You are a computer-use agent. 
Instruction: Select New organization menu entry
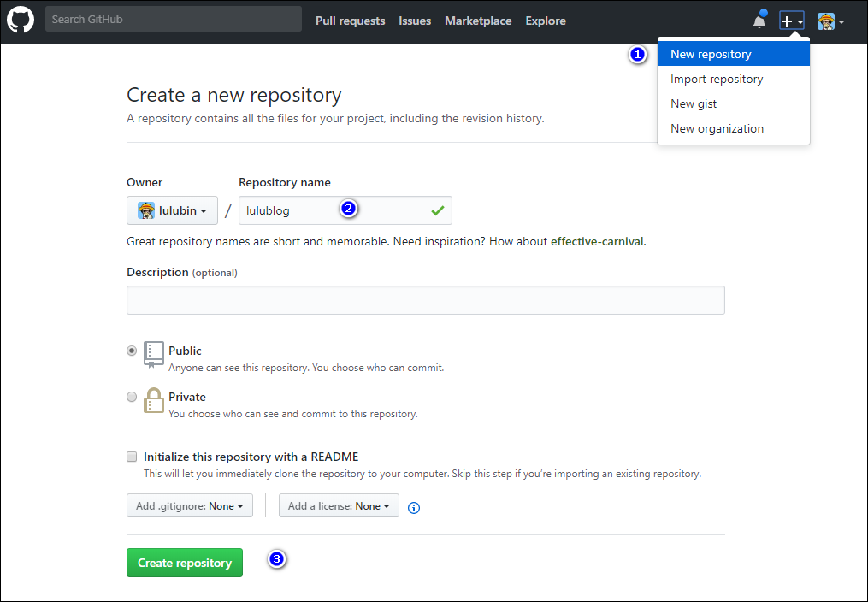[x=734, y=128]
